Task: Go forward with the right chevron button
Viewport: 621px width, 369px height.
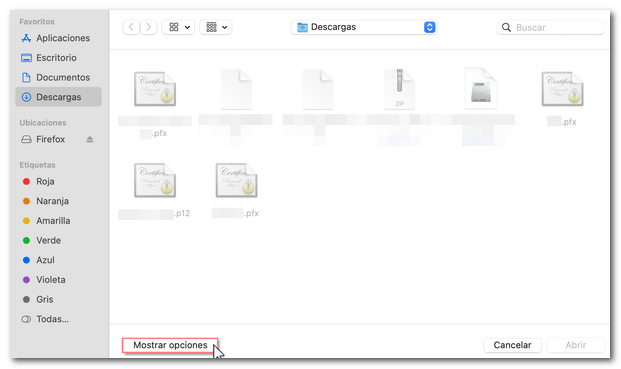Action: point(149,27)
